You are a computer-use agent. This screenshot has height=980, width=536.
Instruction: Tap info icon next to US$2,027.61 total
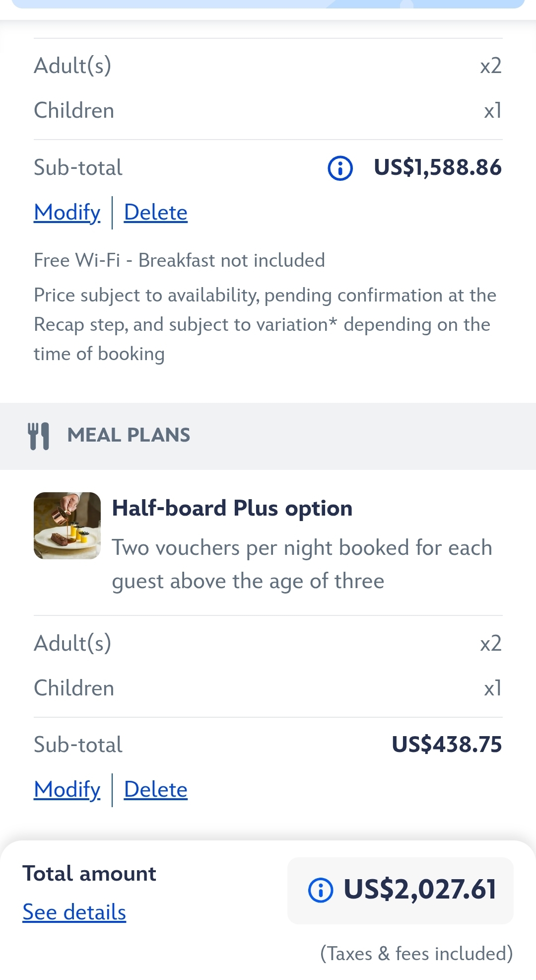[x=321, y=890]
